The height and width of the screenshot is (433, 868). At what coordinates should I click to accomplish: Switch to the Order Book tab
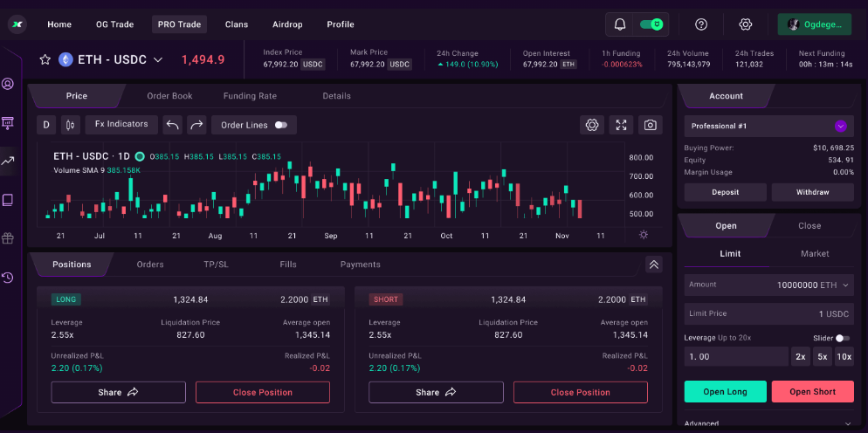pos(169,96)
